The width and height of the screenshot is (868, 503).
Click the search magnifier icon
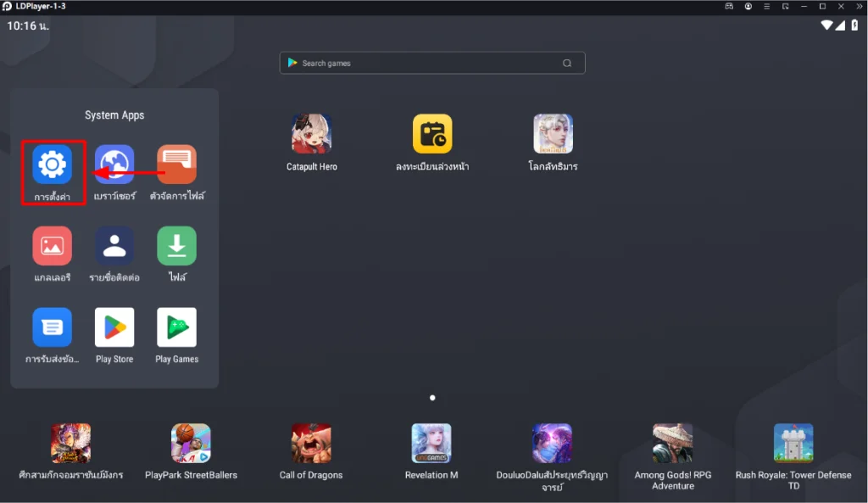click(x=567, y=63)
